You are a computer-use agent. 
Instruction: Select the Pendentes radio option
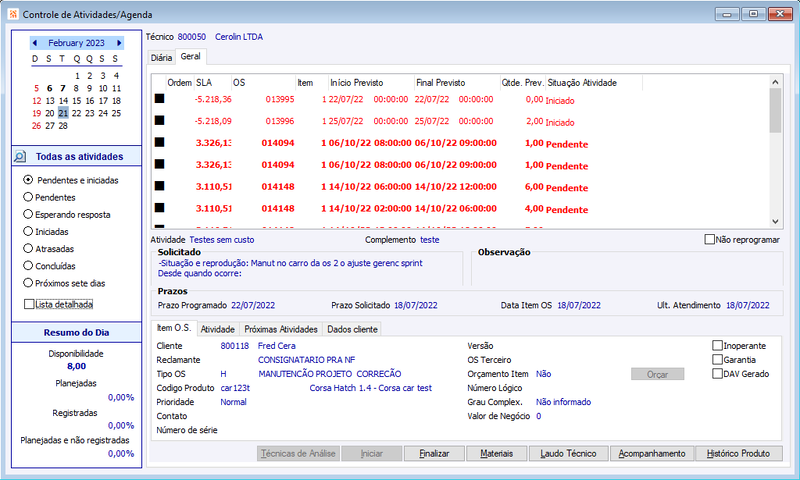pos(28,197)
